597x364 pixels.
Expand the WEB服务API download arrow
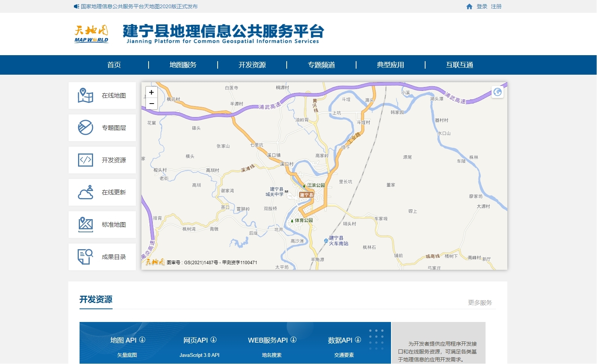[x=293, y=340]
